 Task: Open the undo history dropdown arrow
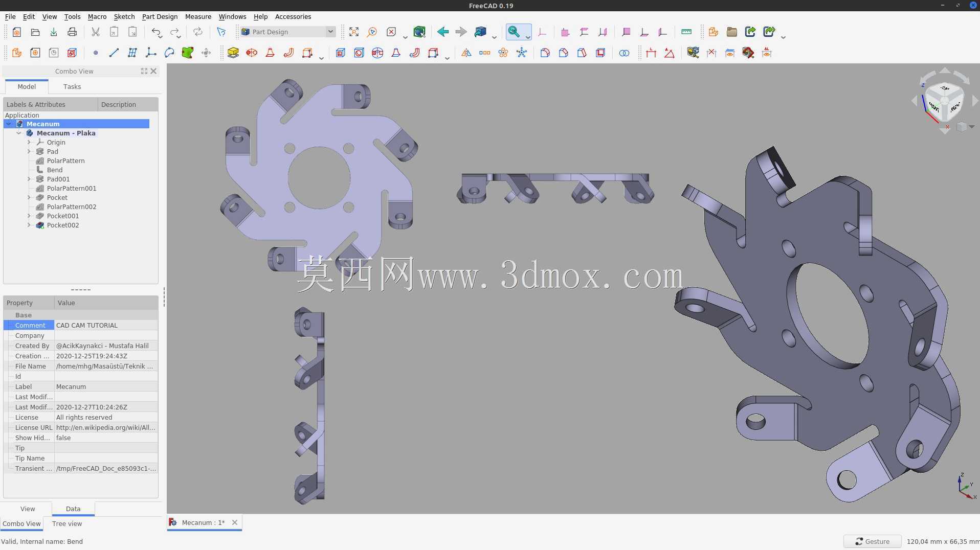click(x=160, y=36)
